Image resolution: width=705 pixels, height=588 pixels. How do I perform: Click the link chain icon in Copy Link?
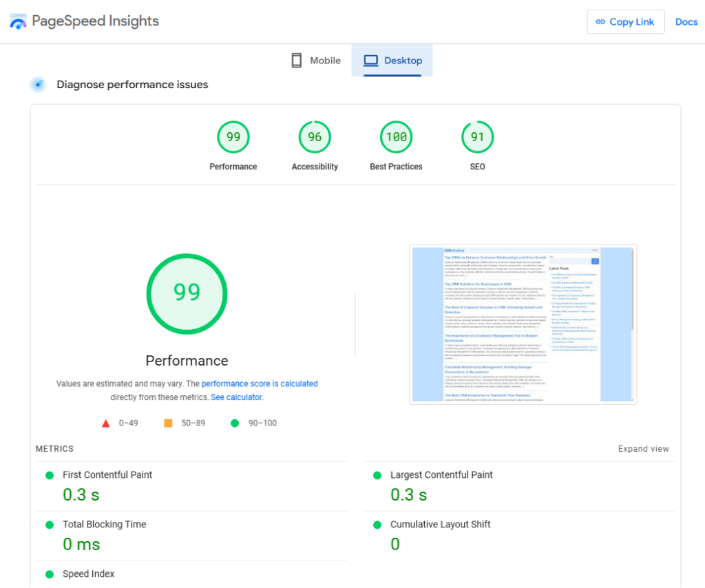[600, 21]
